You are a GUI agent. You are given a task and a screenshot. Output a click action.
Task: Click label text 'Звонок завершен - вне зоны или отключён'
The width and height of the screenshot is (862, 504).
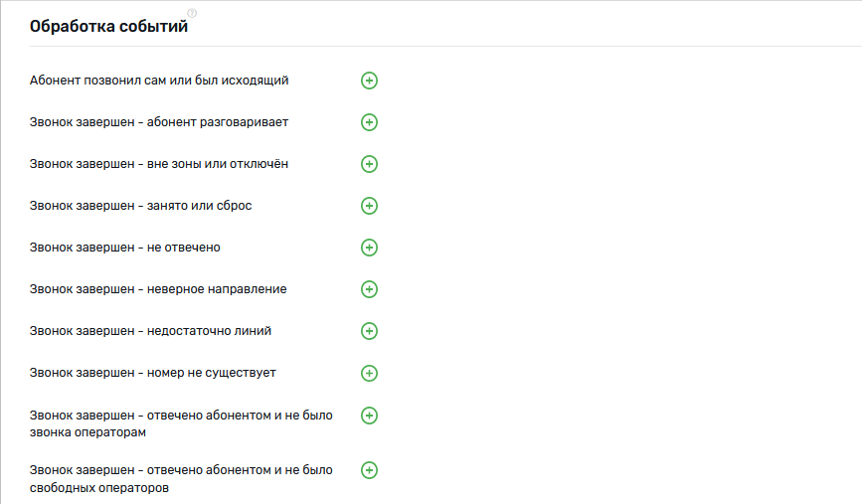pos(159,164)
